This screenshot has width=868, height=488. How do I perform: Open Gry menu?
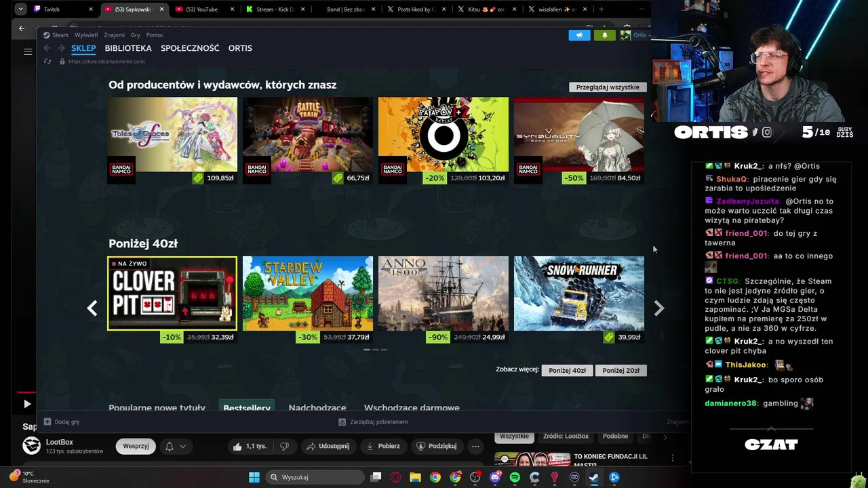coord(136,35)
